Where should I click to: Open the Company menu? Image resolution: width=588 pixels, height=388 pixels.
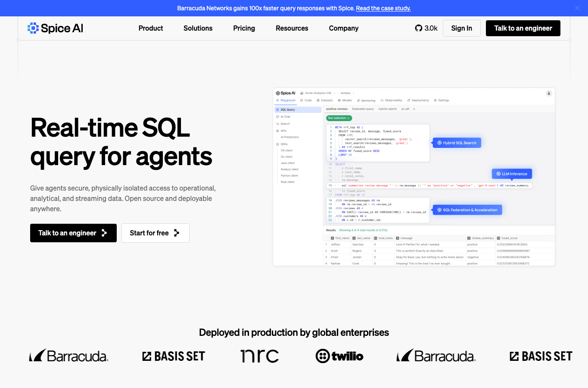[x=344, y=28]
